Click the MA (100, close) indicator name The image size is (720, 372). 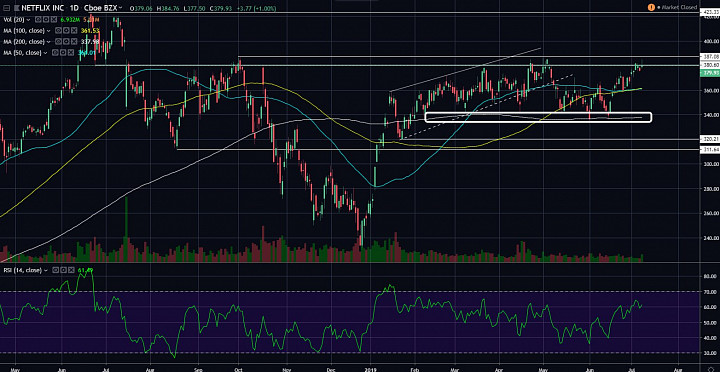(24, 31)
